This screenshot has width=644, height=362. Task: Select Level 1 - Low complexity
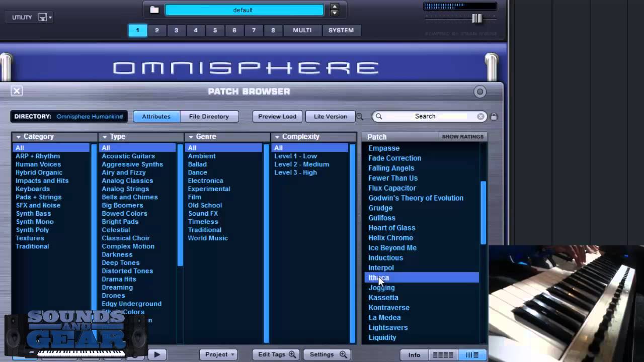[x=296, y=156]
